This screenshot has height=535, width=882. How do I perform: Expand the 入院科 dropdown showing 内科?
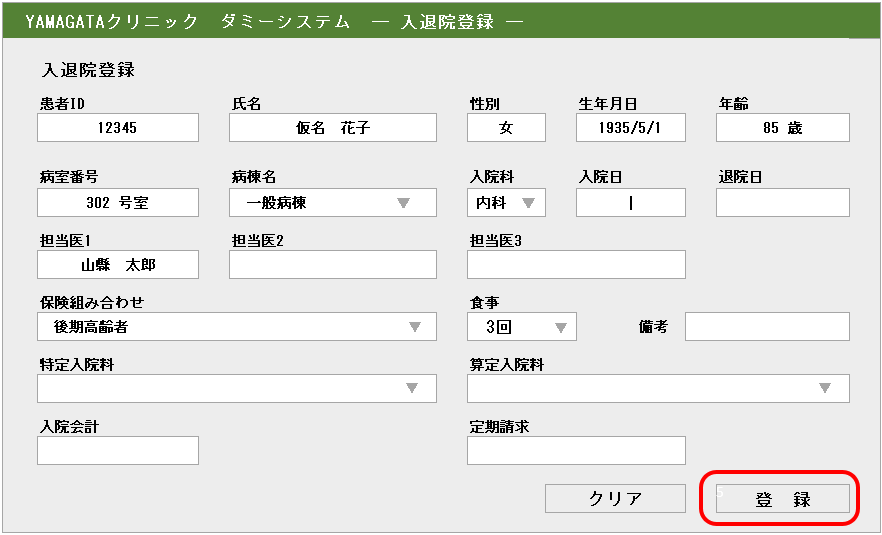pos(506,203)
